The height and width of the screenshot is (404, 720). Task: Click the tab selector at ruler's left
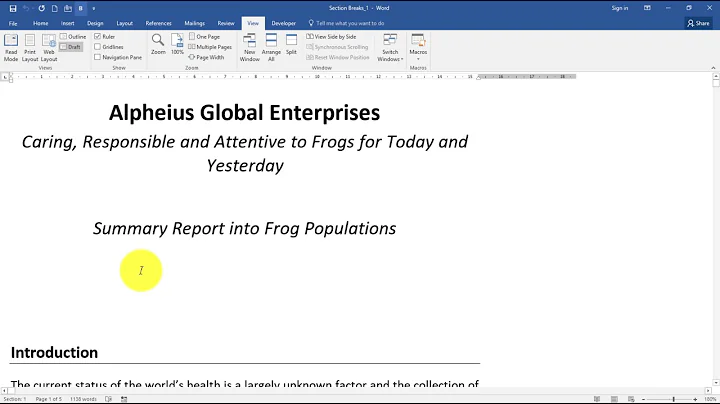pyautogui.click(x=5, y=77)
